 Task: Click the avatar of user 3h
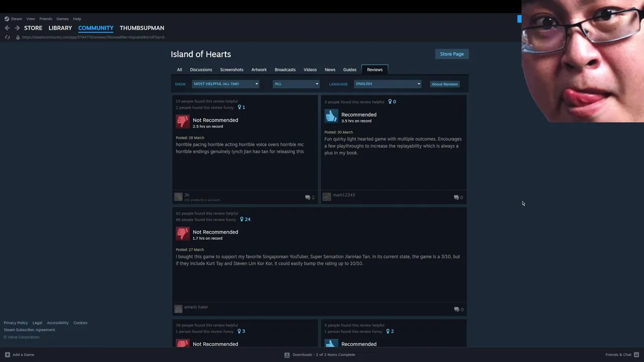point(178,197)
